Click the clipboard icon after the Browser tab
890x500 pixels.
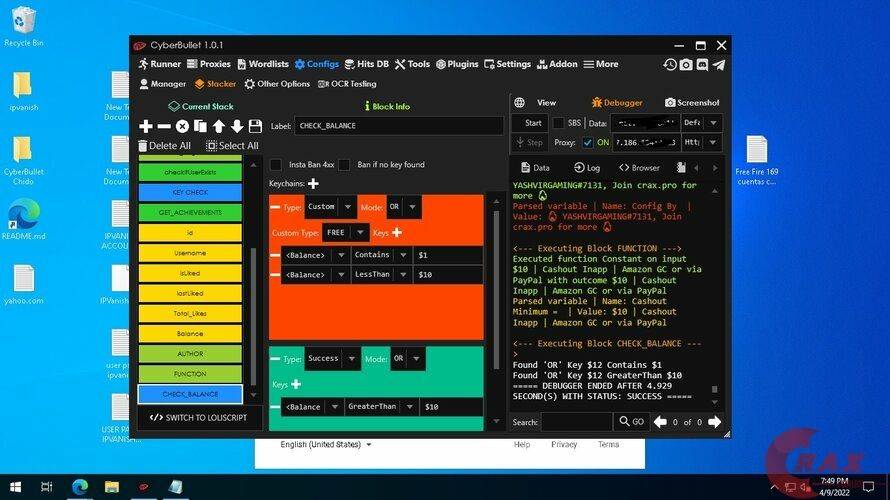coord(681,167)
